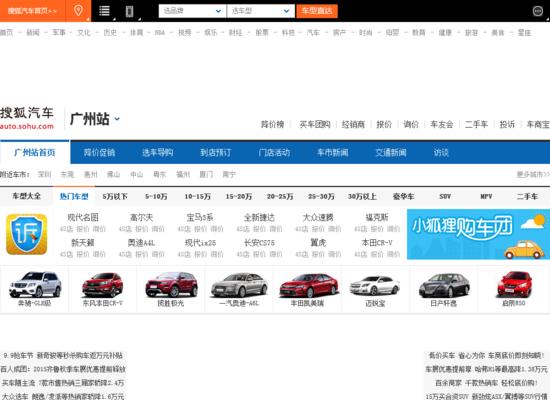Select the 20-25万 price tab
The image size is (550, 400).
pyautogui.click(x=280, y=196)
